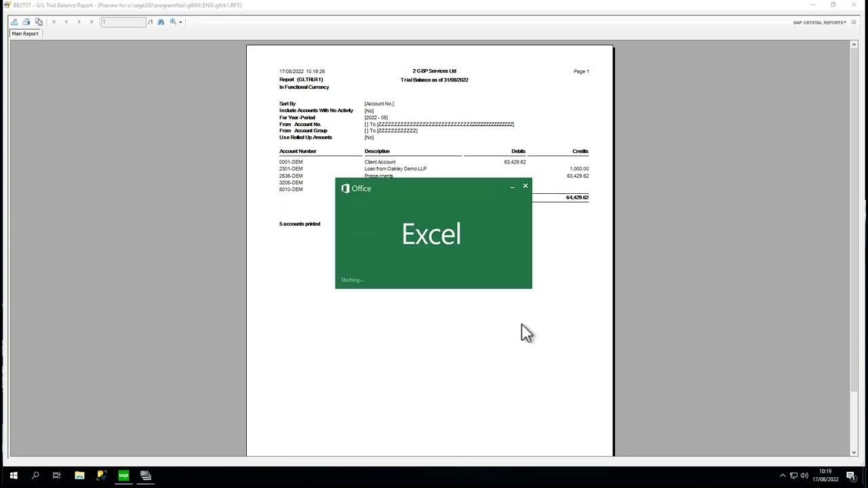Screen dimensions: 868x488
Task: Select the Main Report tab
Action: coord(25,33)
